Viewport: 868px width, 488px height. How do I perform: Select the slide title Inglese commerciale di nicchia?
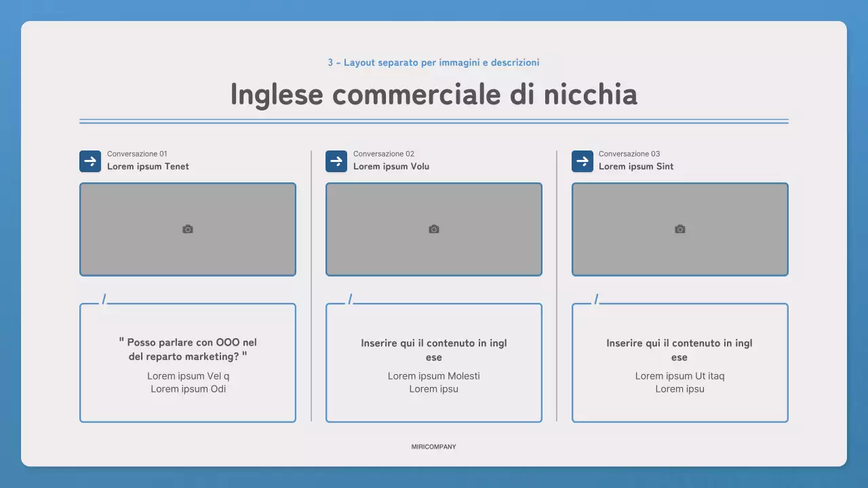[434, 94]
